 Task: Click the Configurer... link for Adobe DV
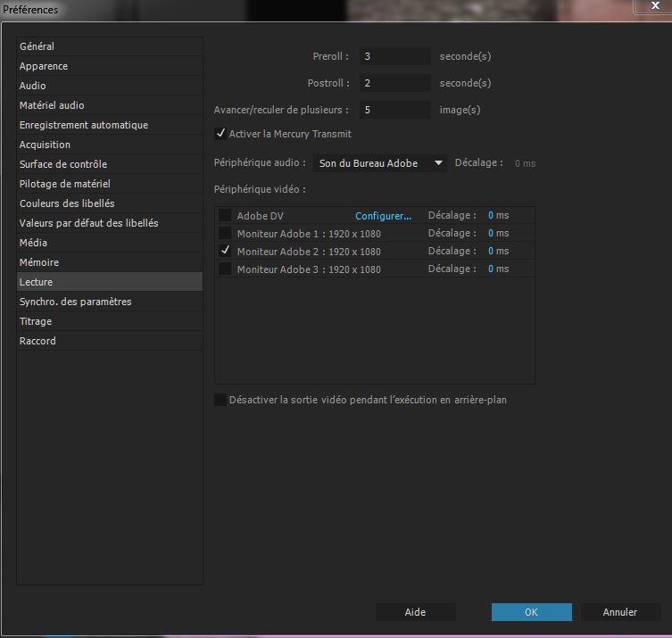tap(384, 216)
